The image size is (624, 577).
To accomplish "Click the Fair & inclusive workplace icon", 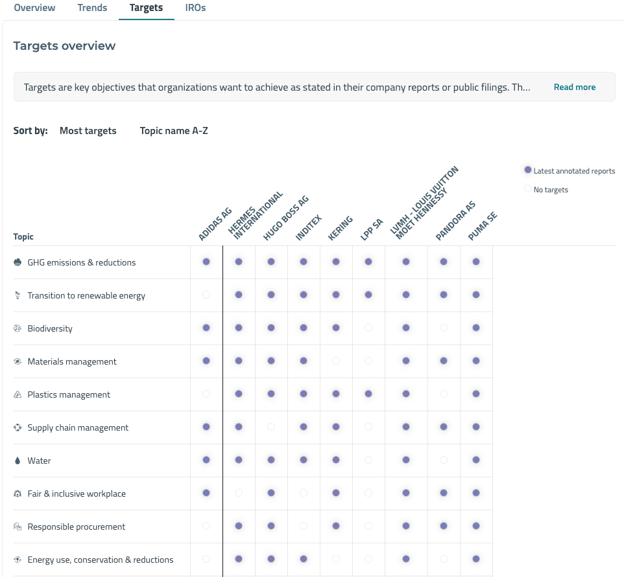I will point(18,493).
